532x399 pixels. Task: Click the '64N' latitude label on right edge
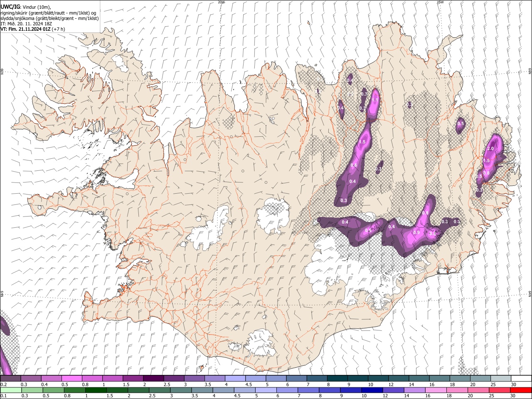point(530,293)
